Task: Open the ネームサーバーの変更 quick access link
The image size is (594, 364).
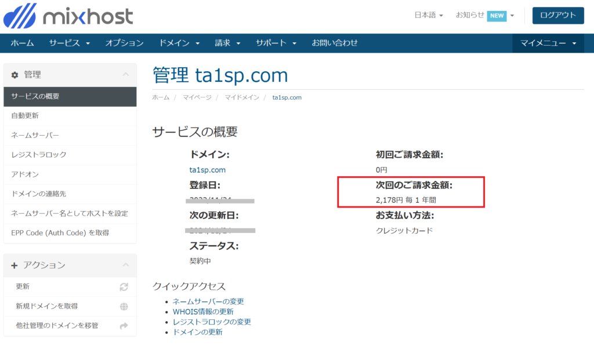Action: [x=208, y=301]
